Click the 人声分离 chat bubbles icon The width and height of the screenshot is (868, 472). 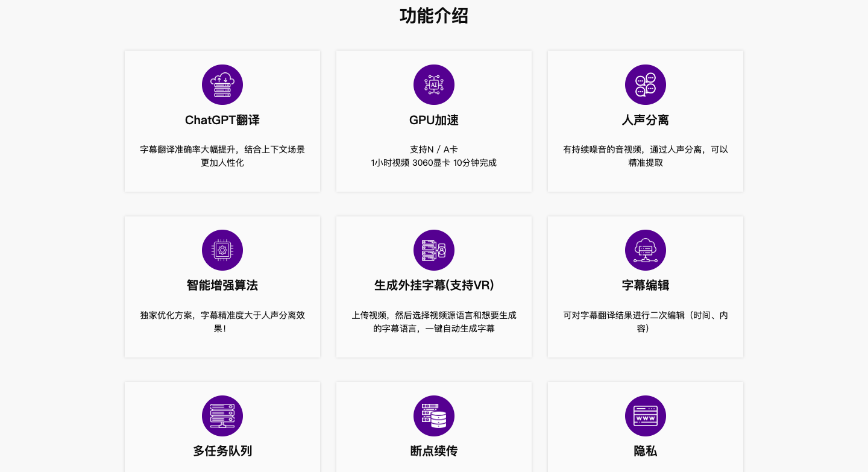tap(646, 85)
